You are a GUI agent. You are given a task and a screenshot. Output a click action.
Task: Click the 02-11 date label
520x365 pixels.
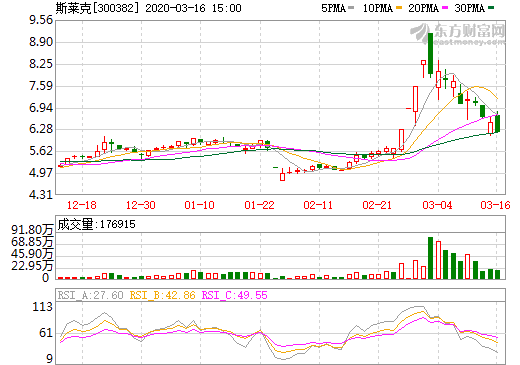318,205
